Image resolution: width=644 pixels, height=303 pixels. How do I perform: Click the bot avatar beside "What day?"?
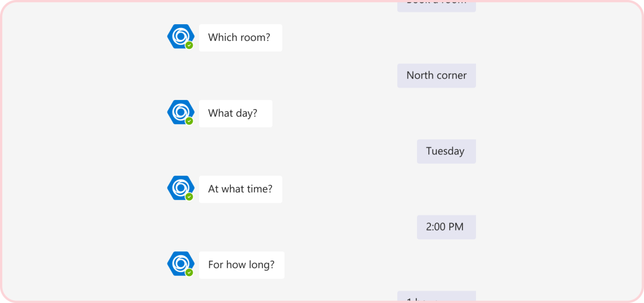180,112
